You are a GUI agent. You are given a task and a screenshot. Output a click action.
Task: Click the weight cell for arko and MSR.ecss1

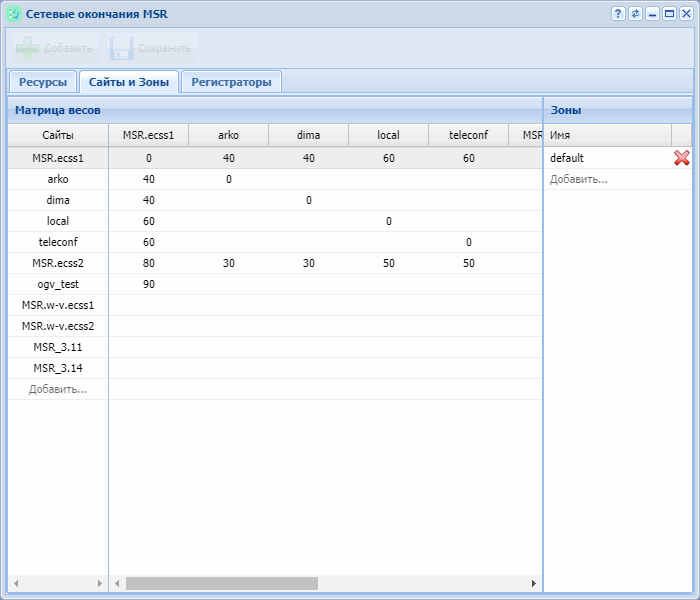pyautogui.click(x=148, y=179)
